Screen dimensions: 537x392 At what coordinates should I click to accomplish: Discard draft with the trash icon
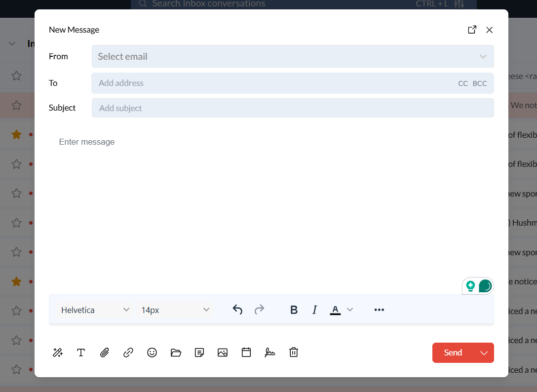[x=294, y=353]
